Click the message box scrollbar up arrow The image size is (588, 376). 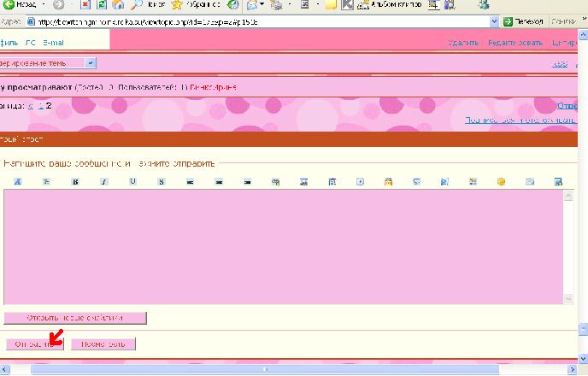(568, 196)
